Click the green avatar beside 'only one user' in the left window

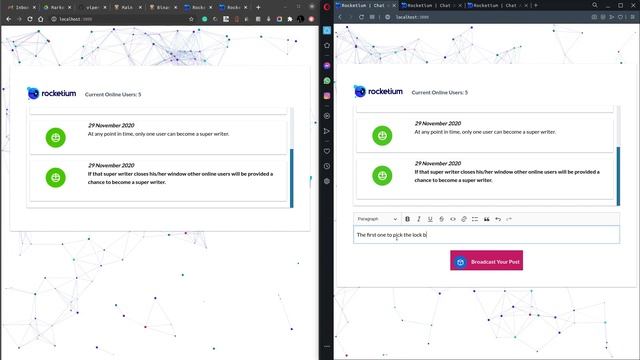(x=56, y=138)
